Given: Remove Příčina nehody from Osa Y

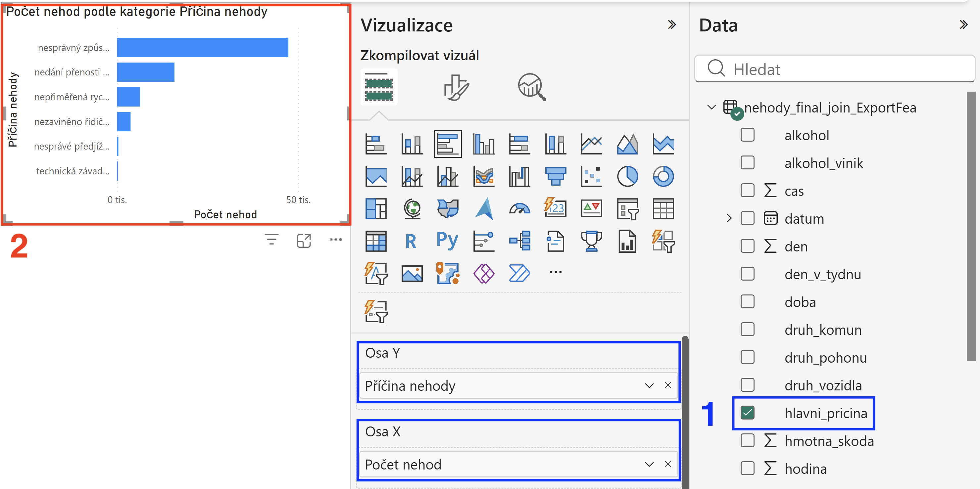Looking at the screenshot, I should tap(668, 385).
